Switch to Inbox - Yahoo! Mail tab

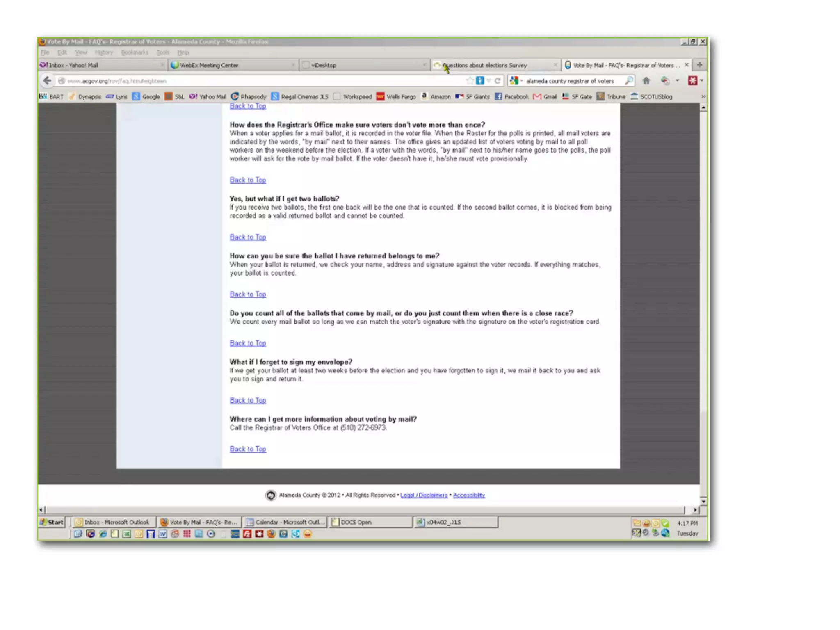[x=73, y=65]
